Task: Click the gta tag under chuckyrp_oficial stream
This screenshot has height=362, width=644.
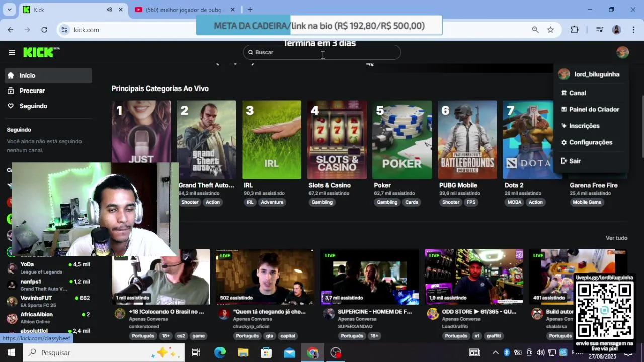Action: pos(270,336)
